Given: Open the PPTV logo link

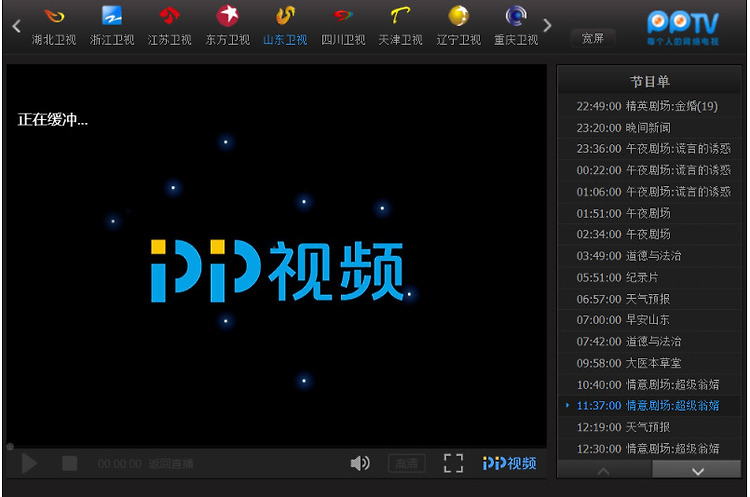Looking at the screenshot, I should point(683,28).
